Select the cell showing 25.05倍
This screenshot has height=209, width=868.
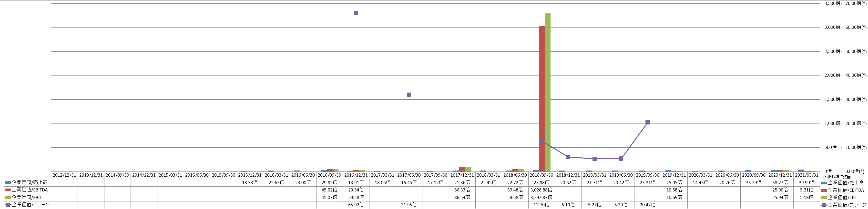tap(674, 182)
